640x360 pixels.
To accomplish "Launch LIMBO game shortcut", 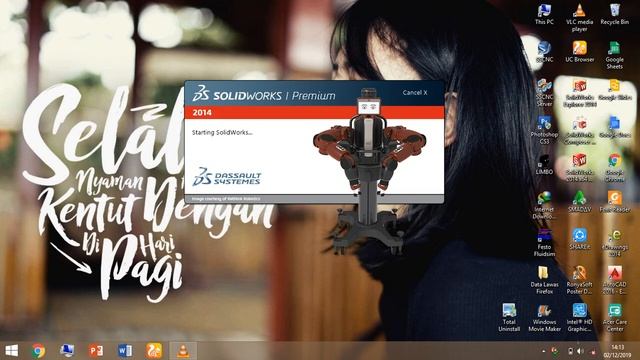I will pos(544,164).
